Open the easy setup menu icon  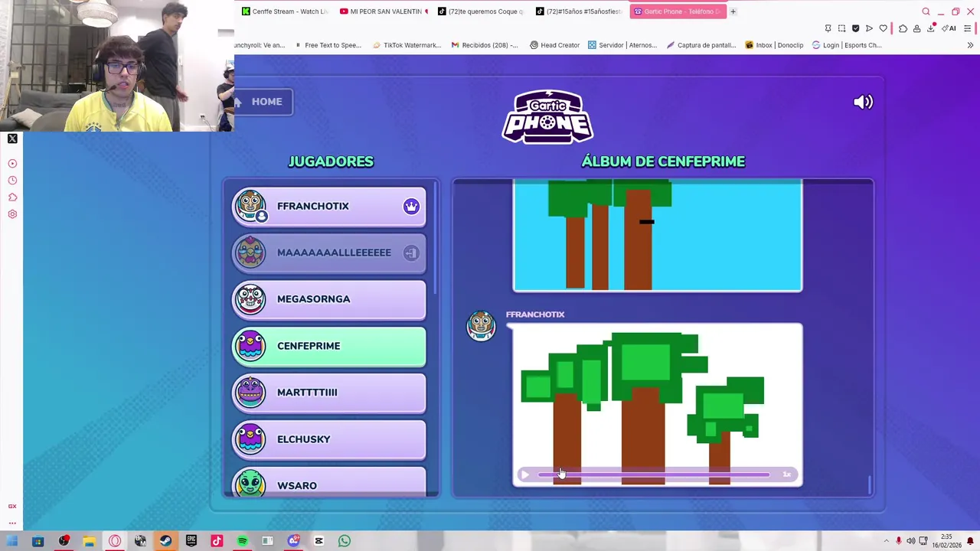tap(968, 28)
